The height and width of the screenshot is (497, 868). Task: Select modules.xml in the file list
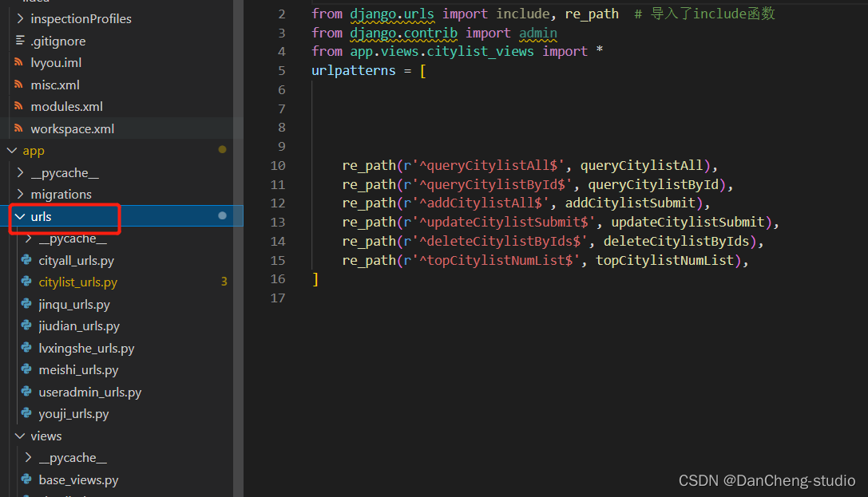point(66,107)
